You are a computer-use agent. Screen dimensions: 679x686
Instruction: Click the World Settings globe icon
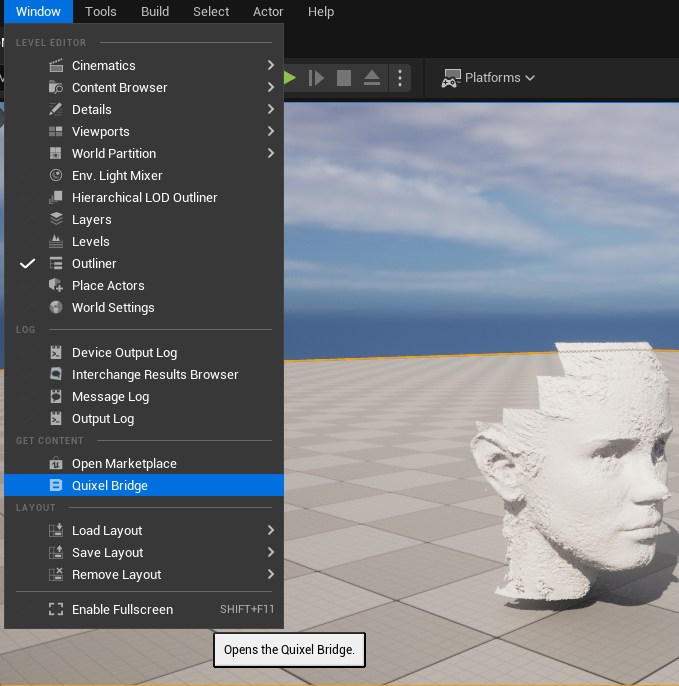coord(56,308)
